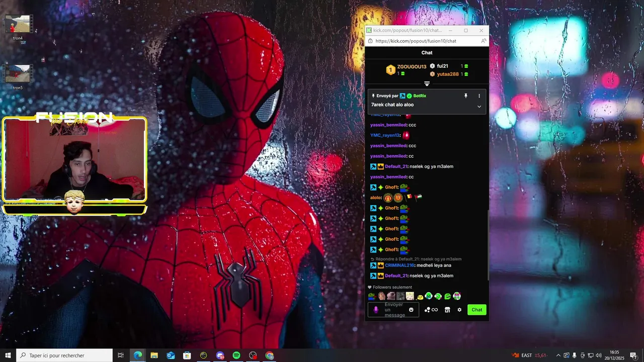Click the Chat header title
This screenshot has height=362, width=644.
point(427,52)
